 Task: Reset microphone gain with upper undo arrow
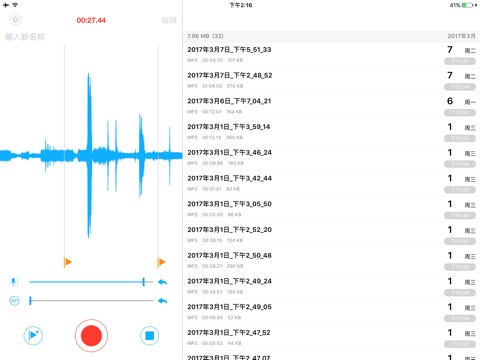[x=162, y=282]
